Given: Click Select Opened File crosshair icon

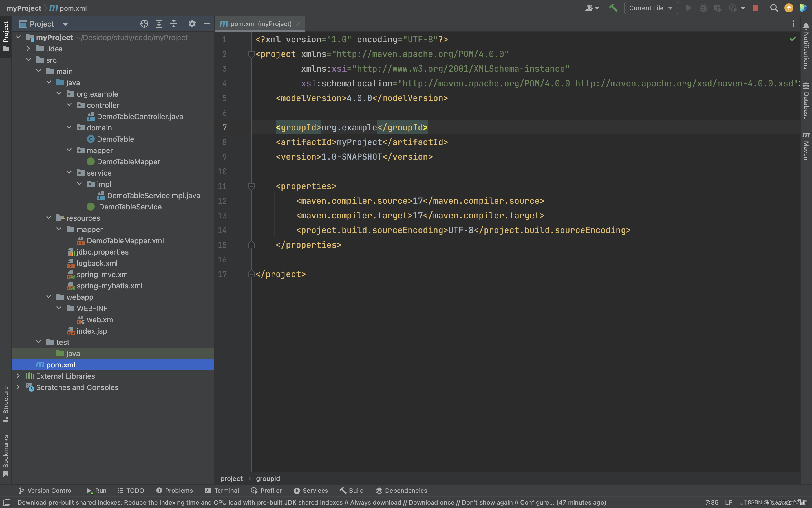Looking at the screenshot, I should coord(144,24).
